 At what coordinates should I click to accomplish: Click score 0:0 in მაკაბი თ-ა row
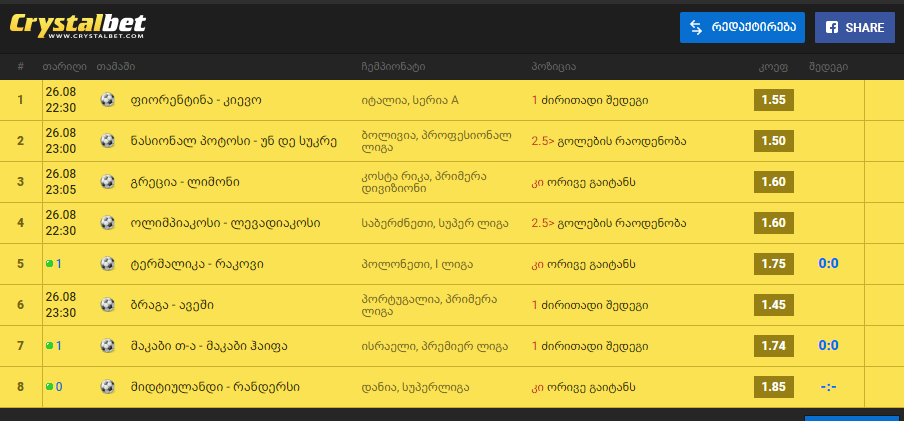[x=828, y=345]
